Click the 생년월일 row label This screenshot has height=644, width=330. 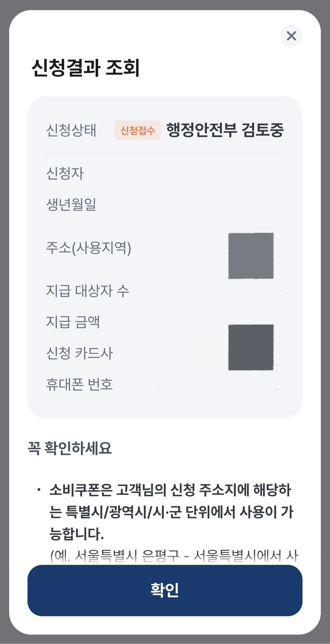tap(71, 205)
